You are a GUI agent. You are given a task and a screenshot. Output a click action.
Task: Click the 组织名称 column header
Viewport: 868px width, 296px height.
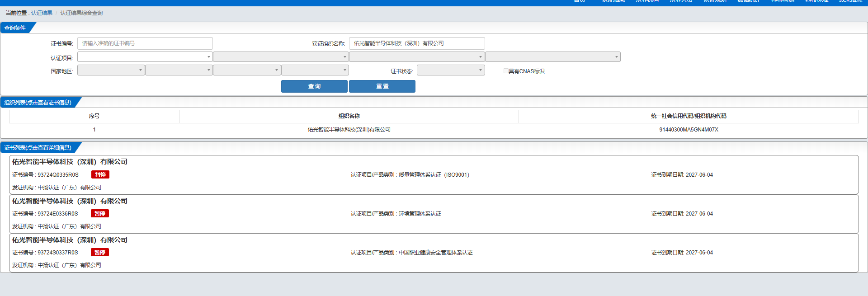tap(349, 116)
